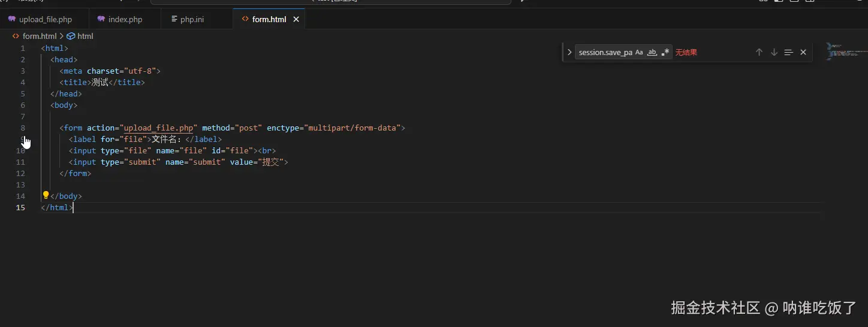868x327 pixels.
Task: Click the html symbol icon in breadcrumb
Action: pos(71,36)
